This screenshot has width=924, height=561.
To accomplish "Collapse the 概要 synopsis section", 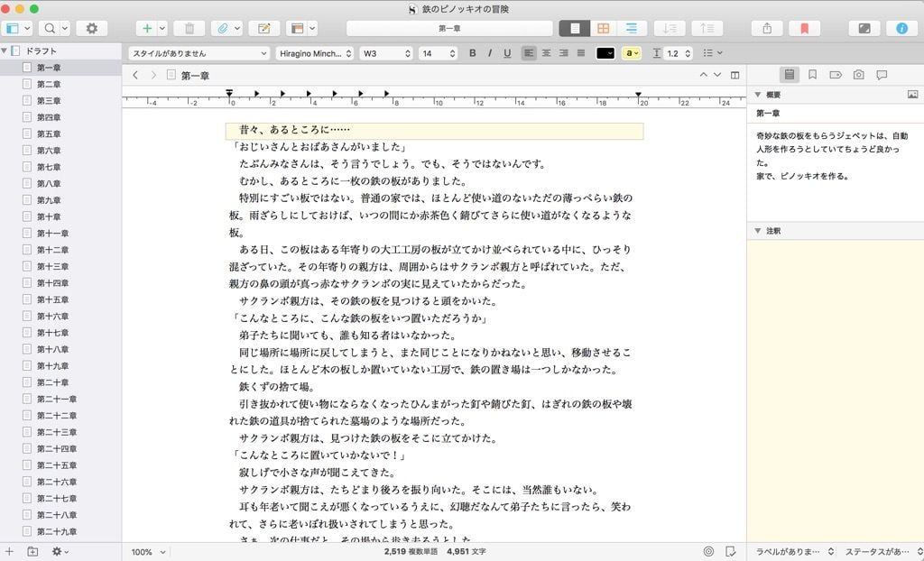I will (757, 95).
